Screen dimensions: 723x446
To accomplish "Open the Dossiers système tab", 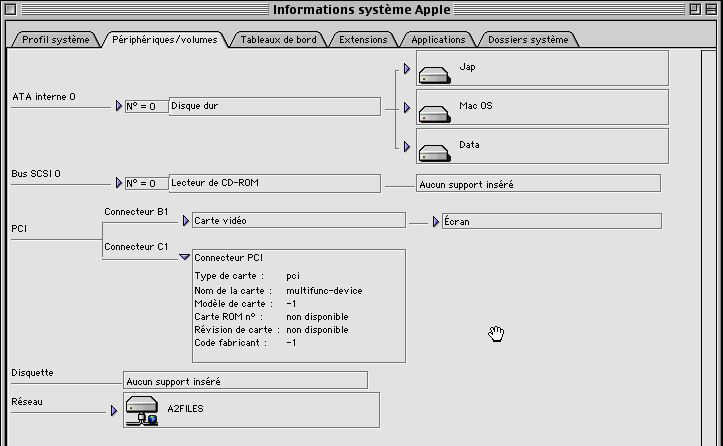I will pos(528,40).
